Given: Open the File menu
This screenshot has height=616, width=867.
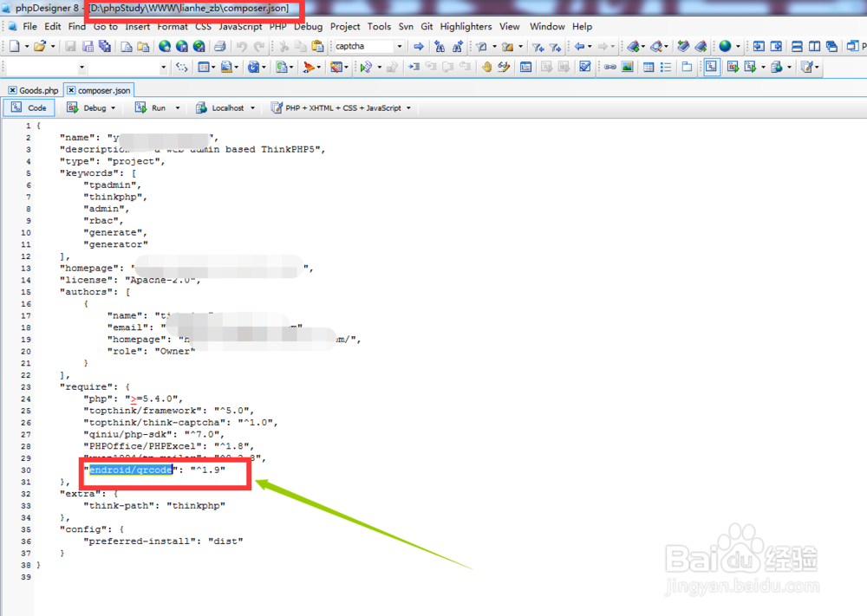Looking at the screenshot, I should click(29, 27).
